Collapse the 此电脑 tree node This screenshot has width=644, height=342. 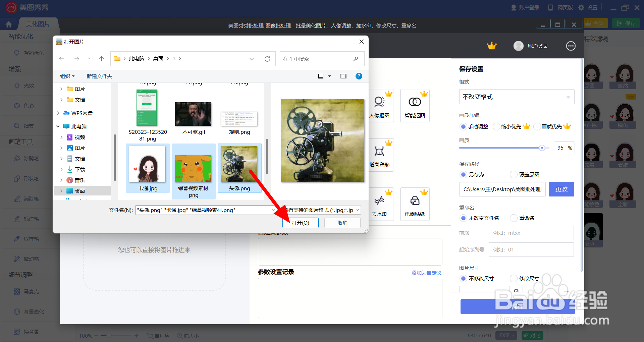click(x=58, y=126)
